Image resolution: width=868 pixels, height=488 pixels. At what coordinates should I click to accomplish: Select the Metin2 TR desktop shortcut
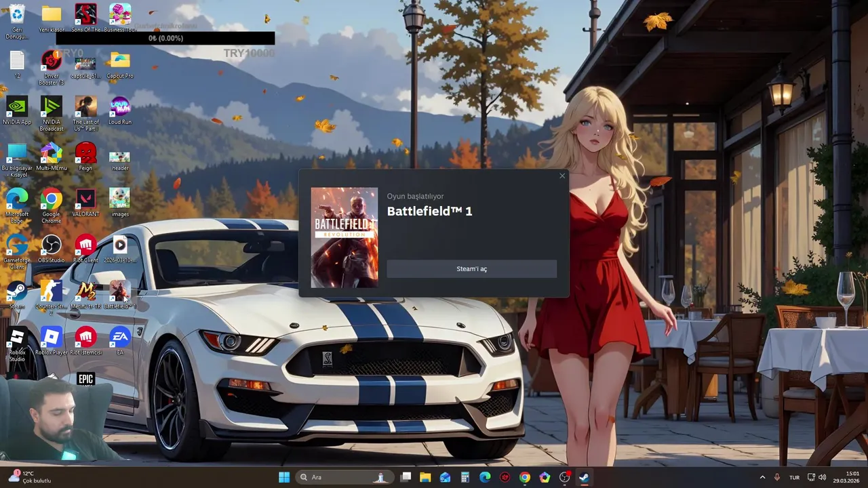[x=85, y=296]
